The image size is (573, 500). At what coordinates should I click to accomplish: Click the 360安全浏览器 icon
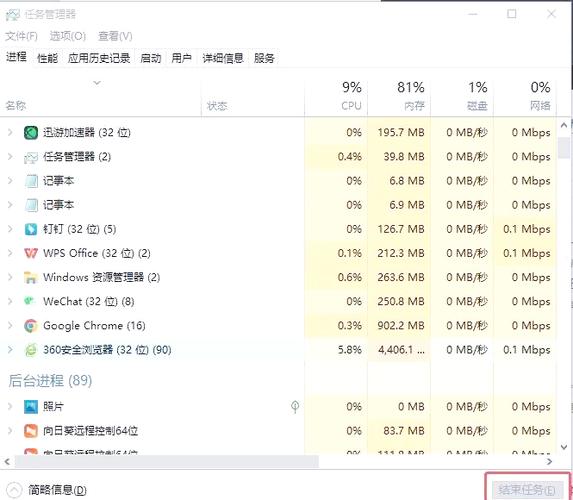click(31, 350)
